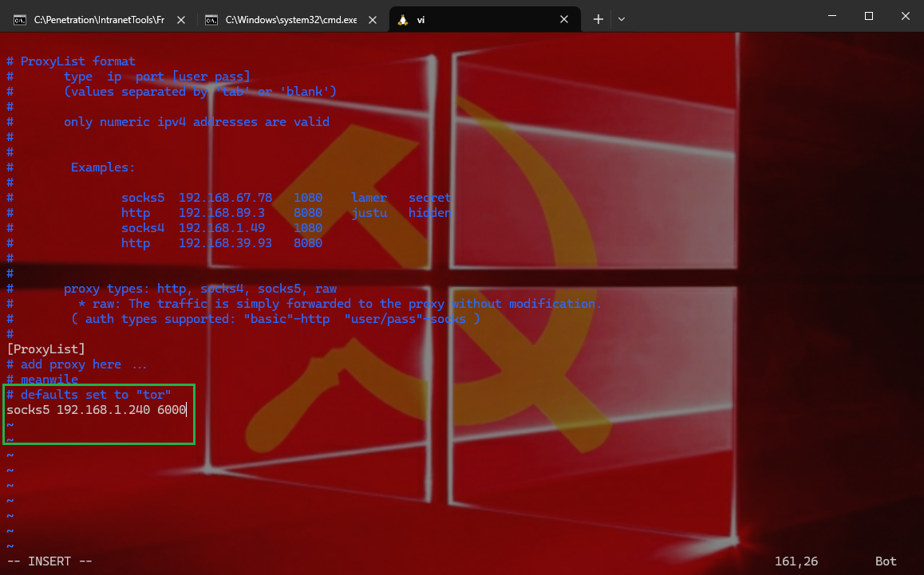
Task: Switch to the C:\Penetration\IntranetTools tab
Action: pos(97,19)
